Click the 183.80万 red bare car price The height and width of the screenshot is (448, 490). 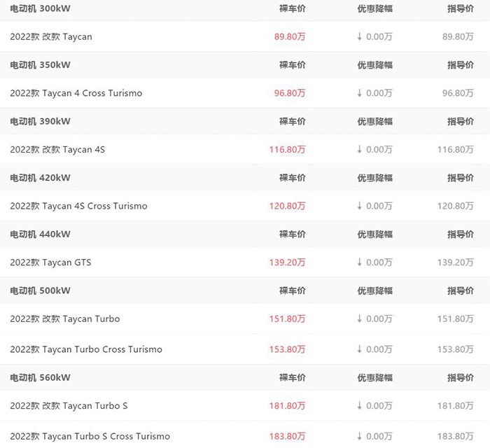pos(287,436)
